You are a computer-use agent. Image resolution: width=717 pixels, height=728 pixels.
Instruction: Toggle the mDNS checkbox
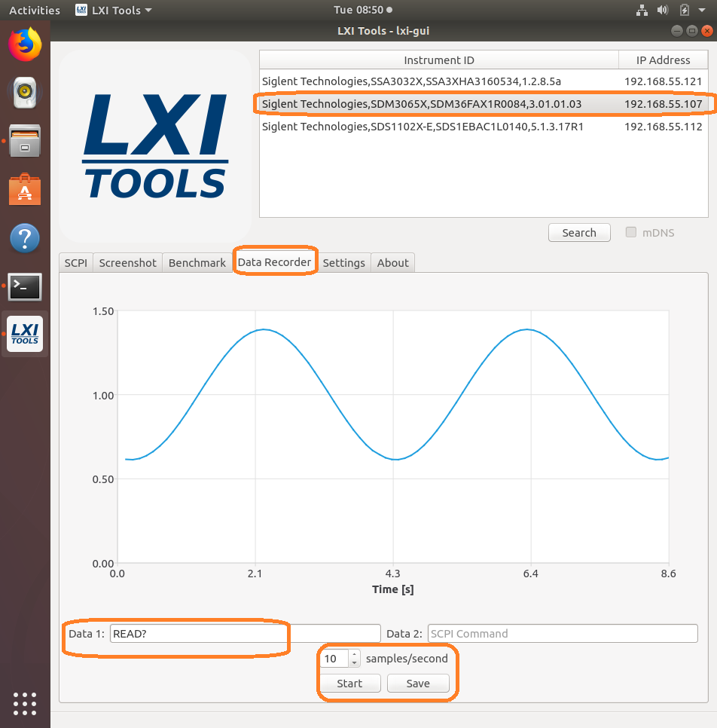pyautogui.click(x=632, y=232)
